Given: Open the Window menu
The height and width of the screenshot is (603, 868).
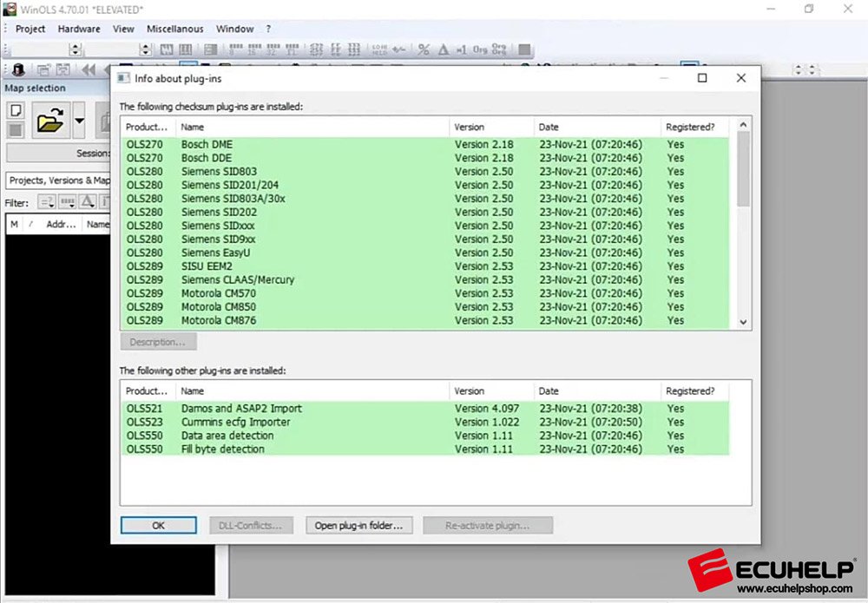Looking at the screenshot, I should pyautogui.click(x=234, y=29).
